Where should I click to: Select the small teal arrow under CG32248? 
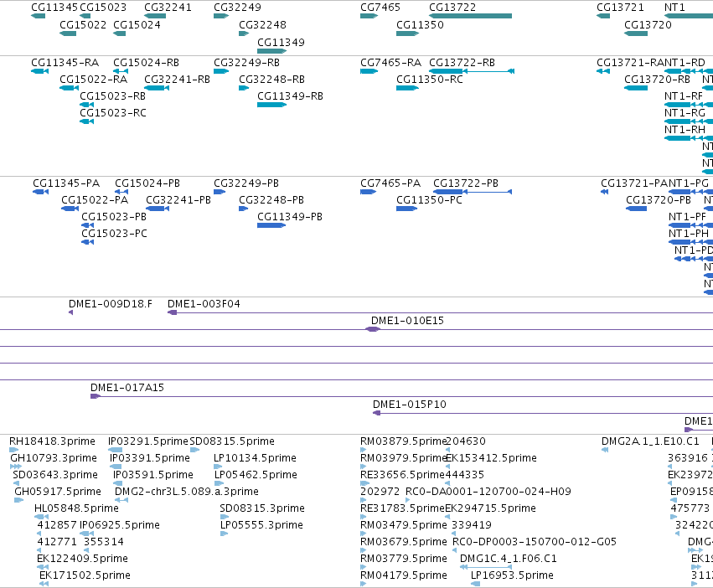[244, 34]
